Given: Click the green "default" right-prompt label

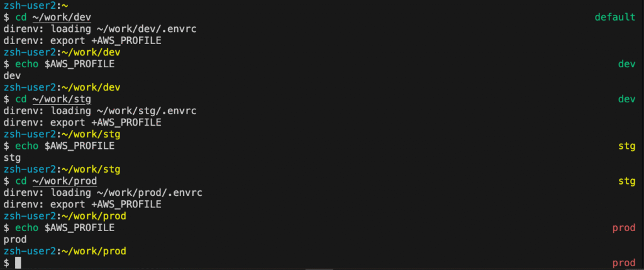Looking at the screenshot, I should pyautogui.click(x=614, y=17).
